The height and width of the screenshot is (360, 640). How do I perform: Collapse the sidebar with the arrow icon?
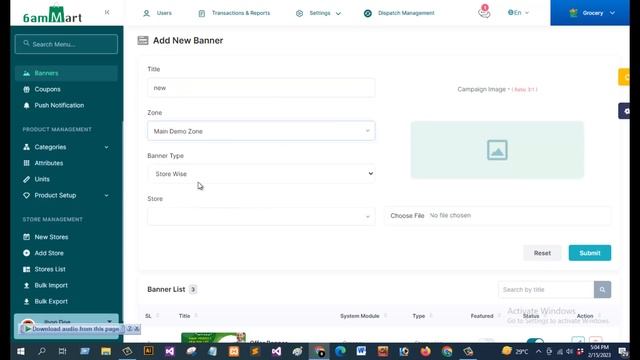107,13
